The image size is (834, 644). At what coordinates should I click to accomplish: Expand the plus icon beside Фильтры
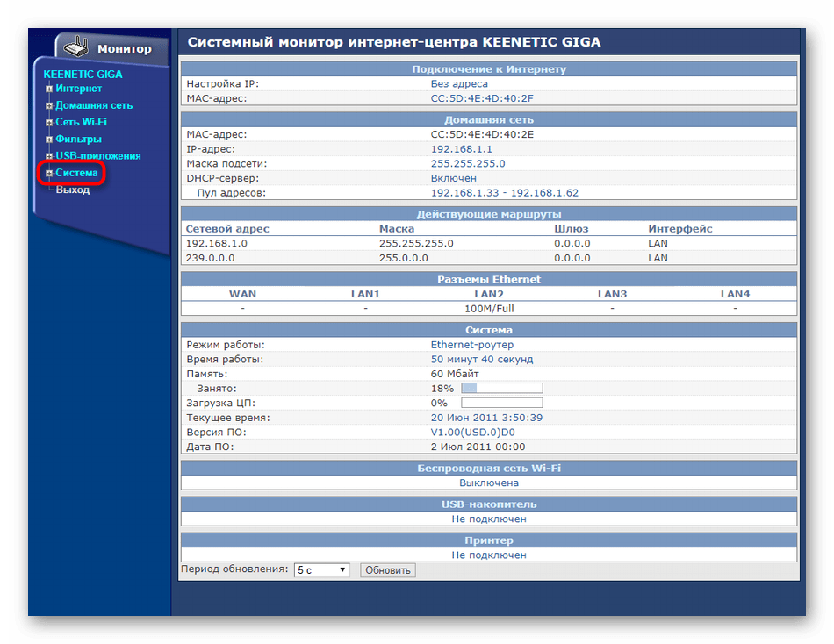coord(49,139)
